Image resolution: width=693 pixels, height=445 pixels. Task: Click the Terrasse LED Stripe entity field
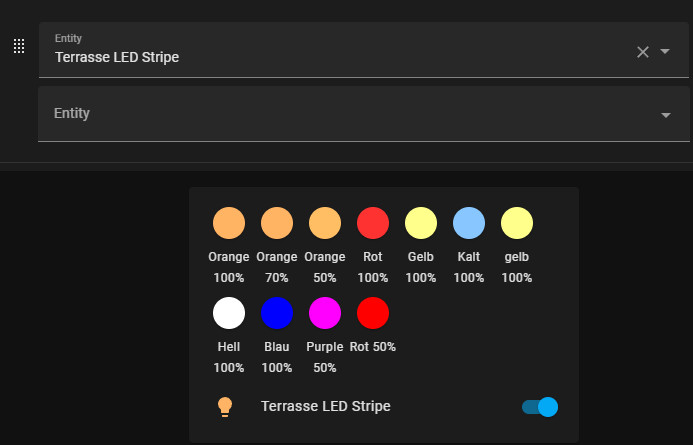click(364, 49)
